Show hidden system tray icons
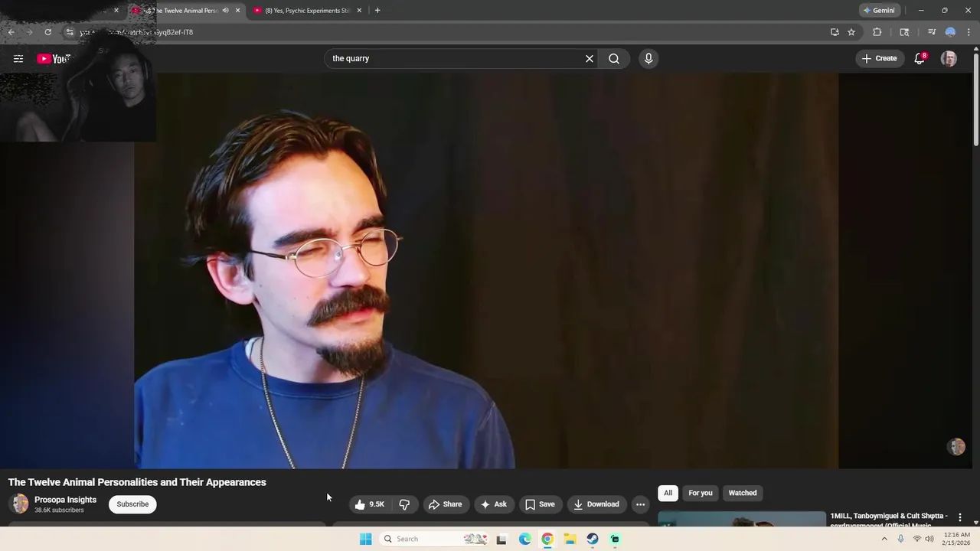980x551 pixels. coord(884,539)
